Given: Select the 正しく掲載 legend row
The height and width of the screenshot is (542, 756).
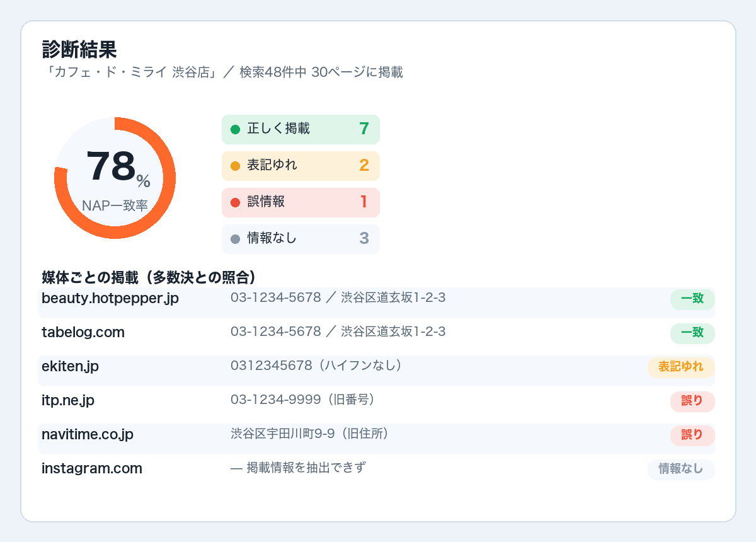Looking at the screenshot, I should (x=301, y=129).
